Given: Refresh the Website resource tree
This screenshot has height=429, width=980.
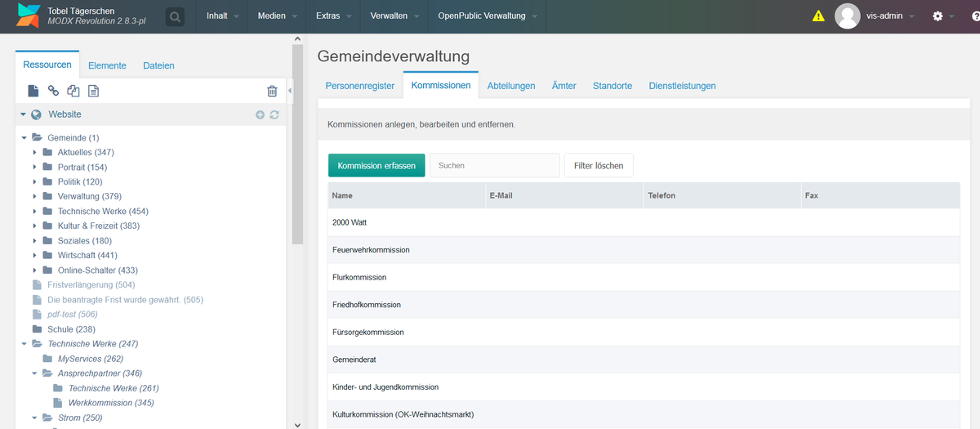Looking at the screenshot, I should (274, 115).
